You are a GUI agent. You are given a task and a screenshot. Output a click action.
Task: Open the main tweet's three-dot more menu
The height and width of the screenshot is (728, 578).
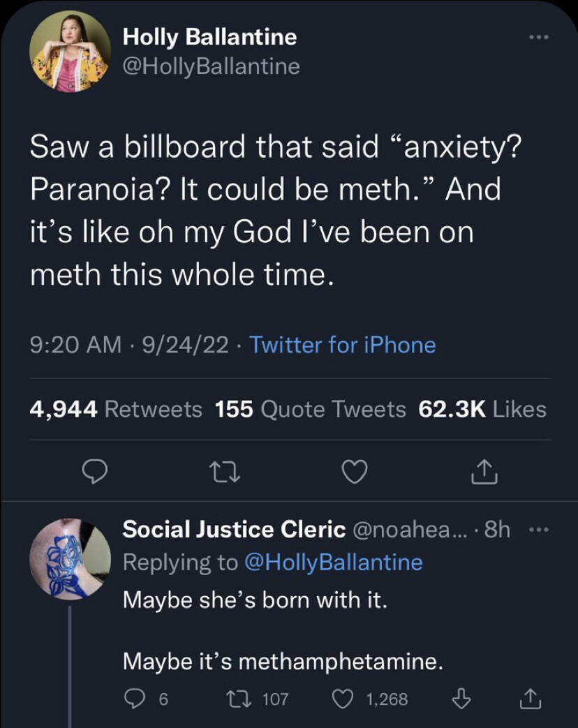click(538, 36)
